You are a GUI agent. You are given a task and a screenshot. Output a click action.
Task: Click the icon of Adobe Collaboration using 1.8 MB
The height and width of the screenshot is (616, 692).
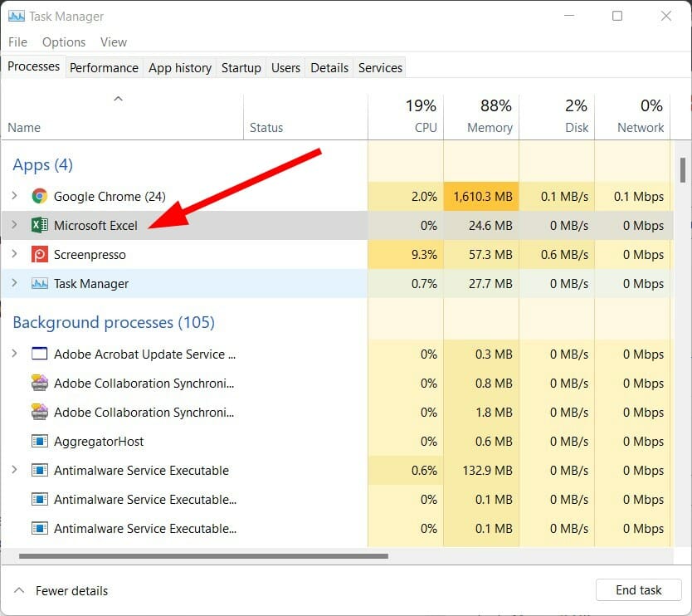[x=40, y=412]
